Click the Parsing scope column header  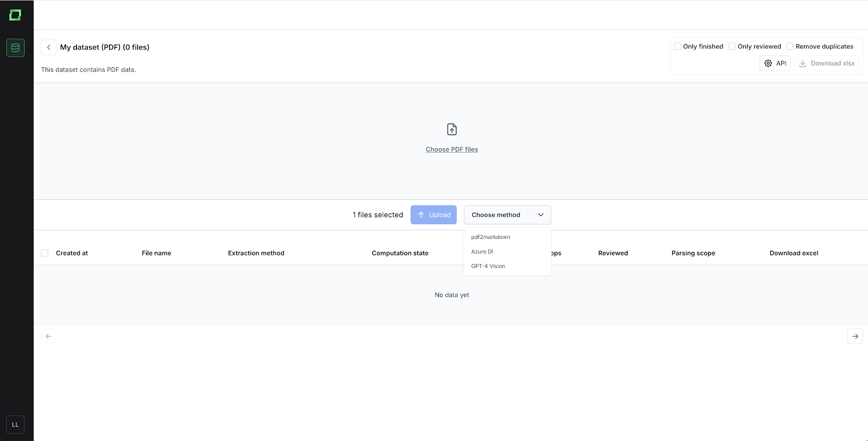click(x=693, y=253)
